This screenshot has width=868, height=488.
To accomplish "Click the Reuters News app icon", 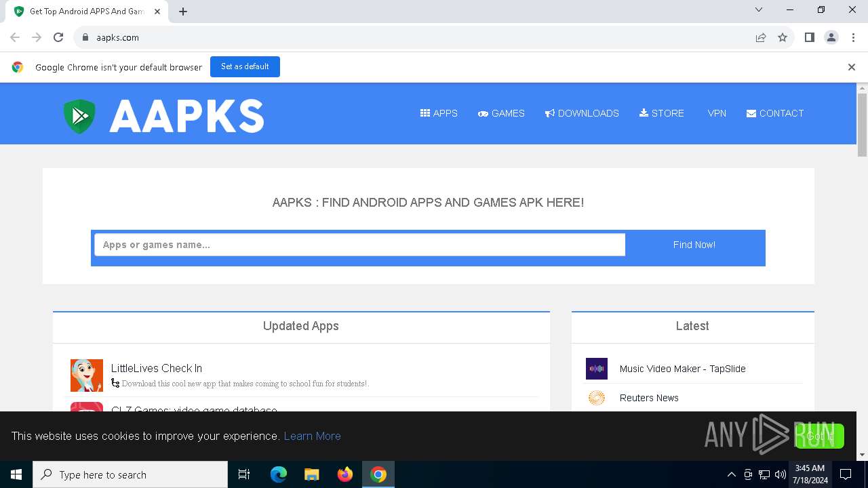I will tap(597, 398).
